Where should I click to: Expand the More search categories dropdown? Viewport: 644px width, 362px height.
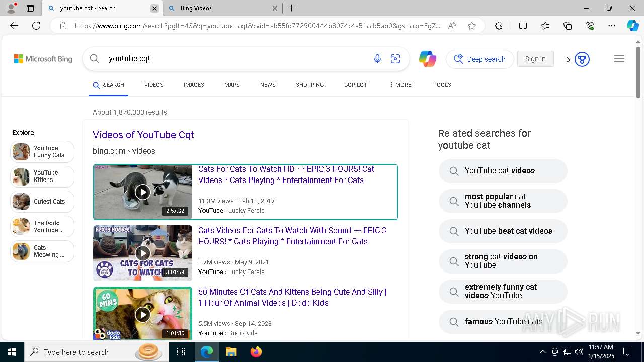(x=400, y=85)
